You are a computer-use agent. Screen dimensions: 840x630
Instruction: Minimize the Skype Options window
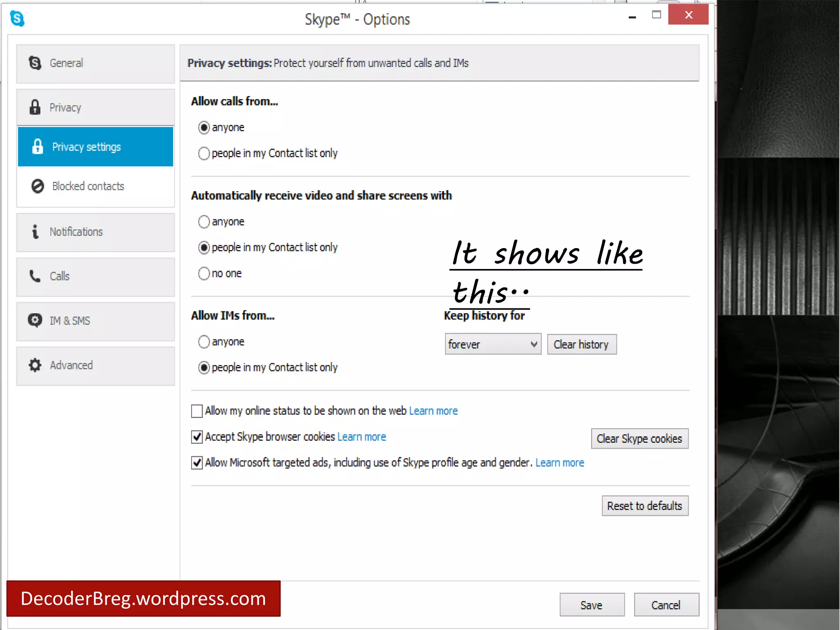(632, 17)
